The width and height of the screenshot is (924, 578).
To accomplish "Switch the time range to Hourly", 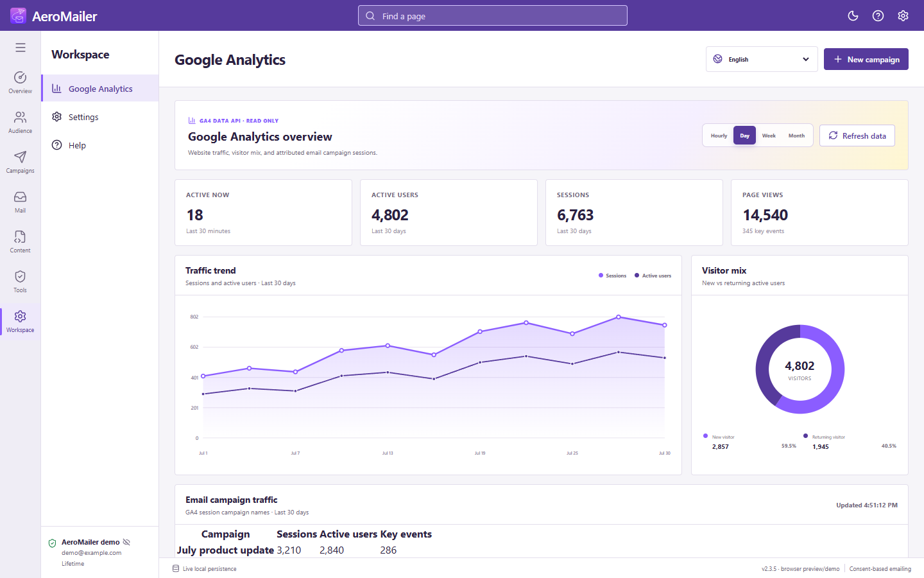I will tap(719, 136).
